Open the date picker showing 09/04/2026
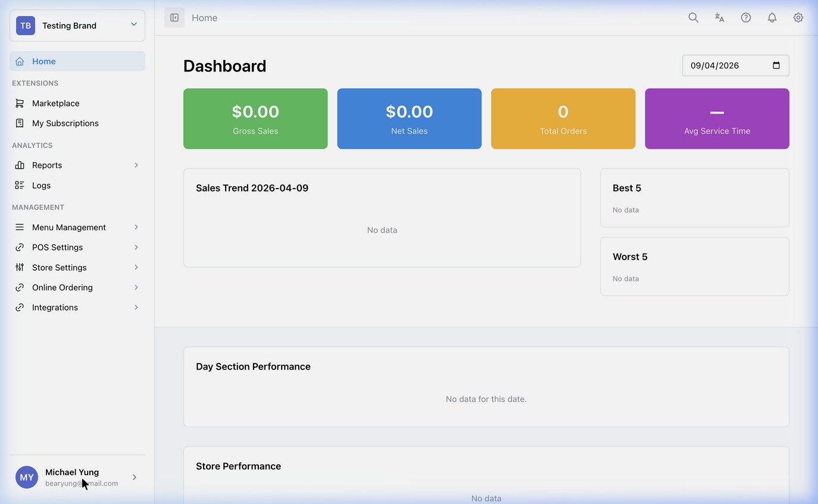The width and height of the screenshot is (818, 504). click(735, 65)
